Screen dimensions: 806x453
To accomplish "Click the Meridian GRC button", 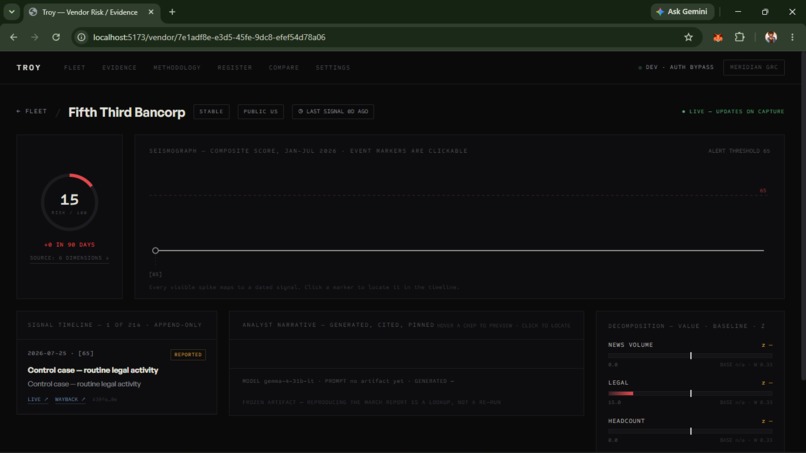I will pyautogui.click(x=754, y=67).
